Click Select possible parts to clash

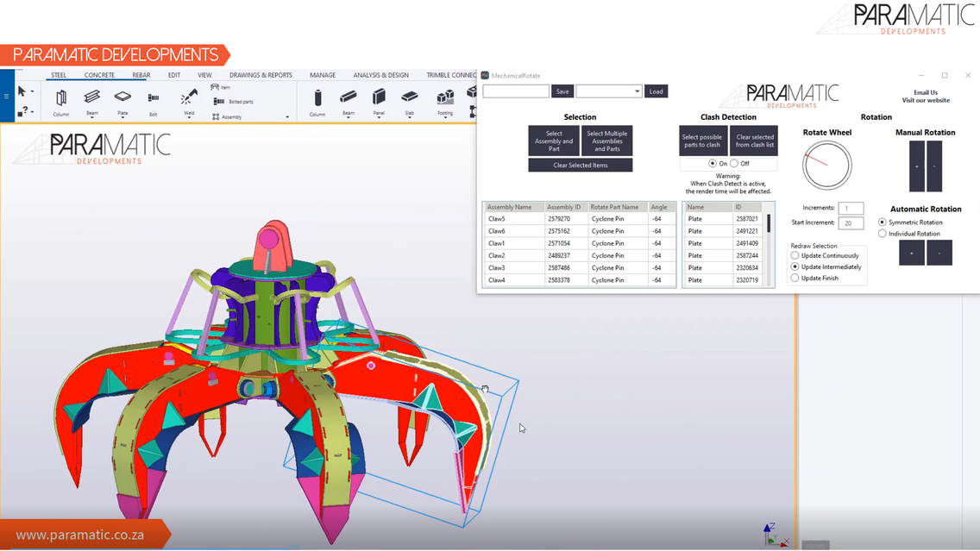pyautogui.click(x=702, y=141)
